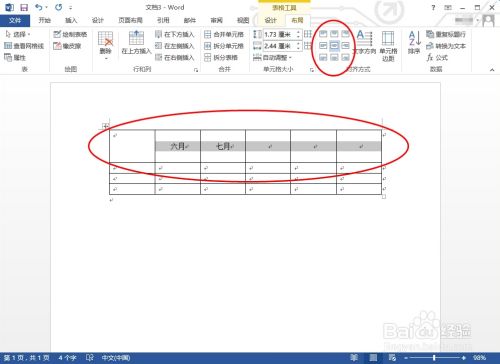Viewport: 500px width, 364px height.
Task: Open the 删除 (Delete) dropdown
Action: coord(105,46)
